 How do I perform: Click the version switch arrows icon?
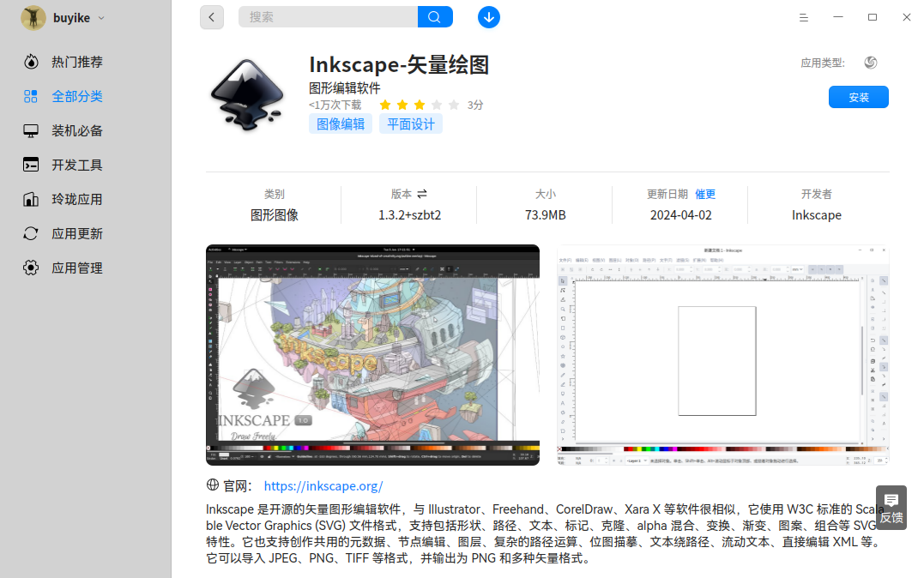tap(422, 194)
